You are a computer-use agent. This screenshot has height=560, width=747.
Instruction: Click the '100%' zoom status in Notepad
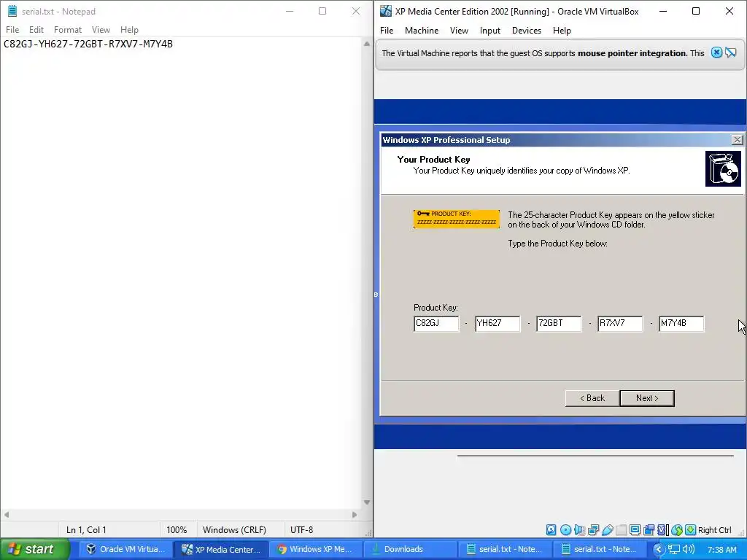click(x=177, y=529)
